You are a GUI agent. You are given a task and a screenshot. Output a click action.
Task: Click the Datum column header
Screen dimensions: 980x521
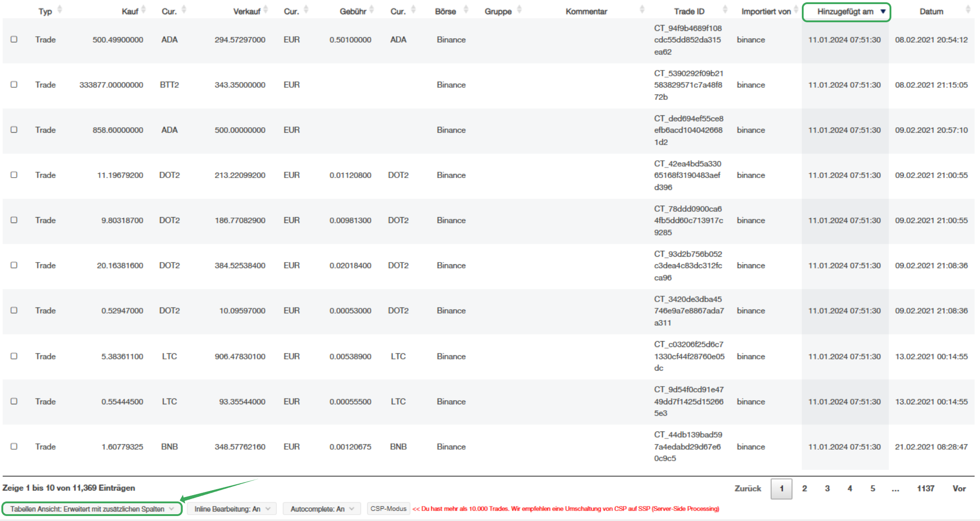931,12
